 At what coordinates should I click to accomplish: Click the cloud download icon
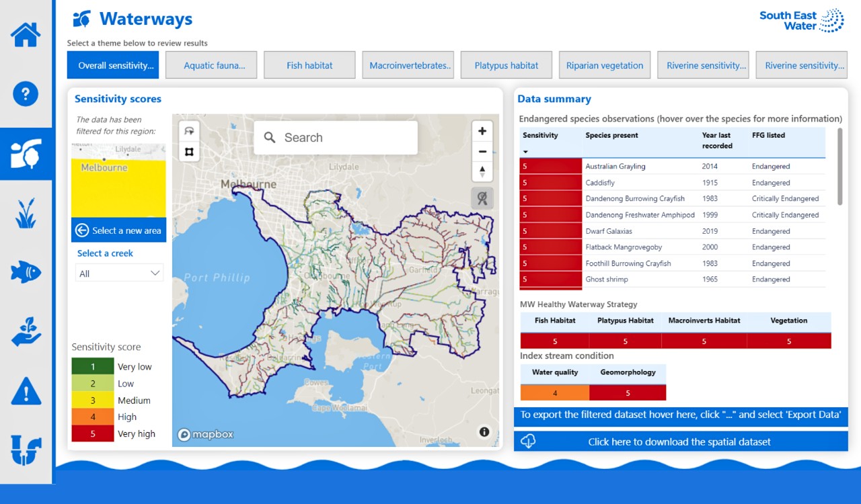528,442
